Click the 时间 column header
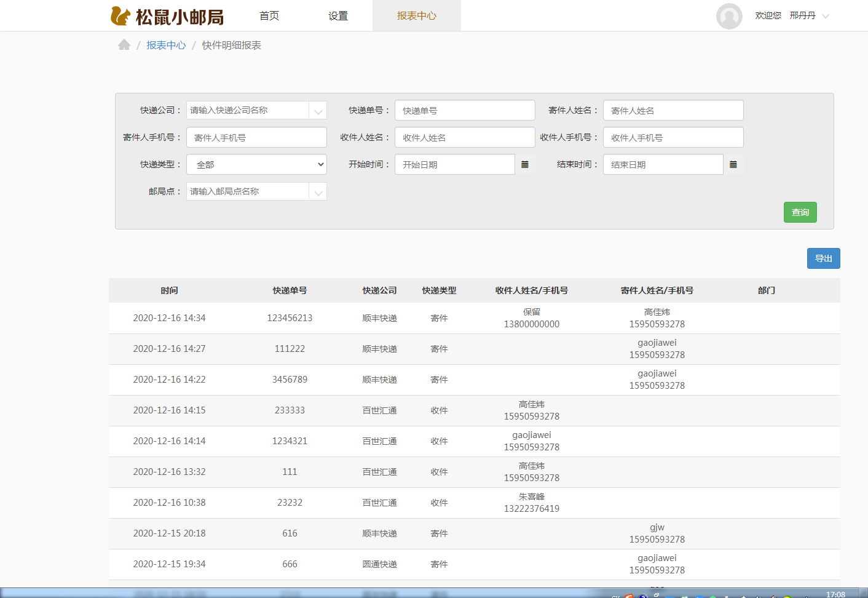868x598 pixels. coord(170,290)
